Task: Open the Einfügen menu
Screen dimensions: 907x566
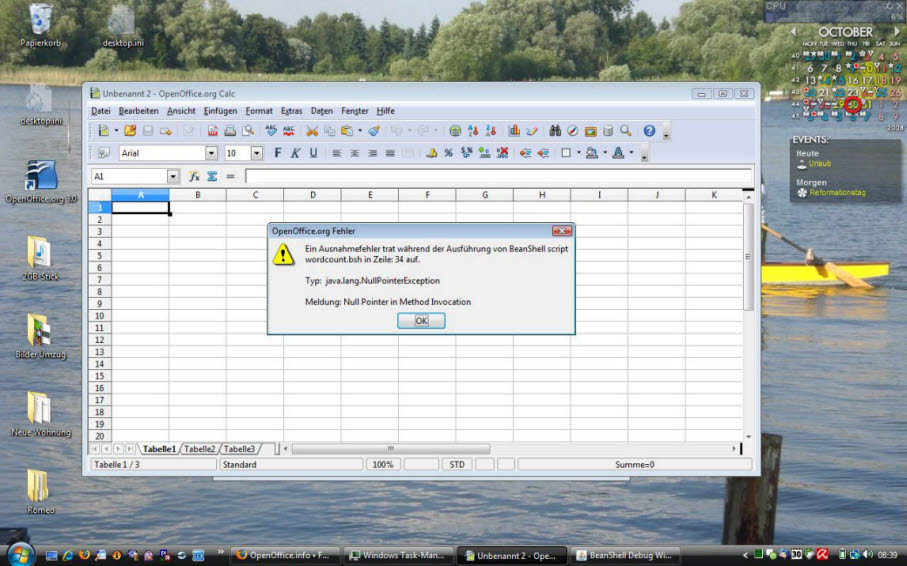Action: point(220,111)
